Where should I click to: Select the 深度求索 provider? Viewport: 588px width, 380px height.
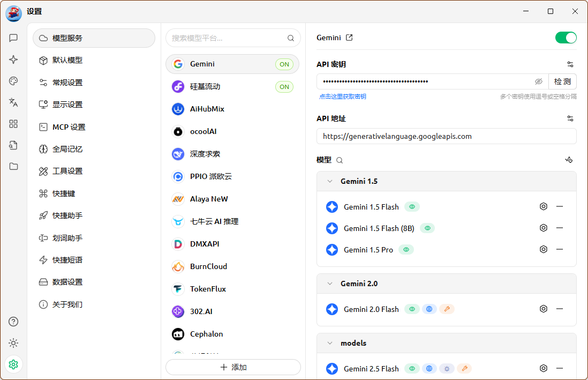232,154
